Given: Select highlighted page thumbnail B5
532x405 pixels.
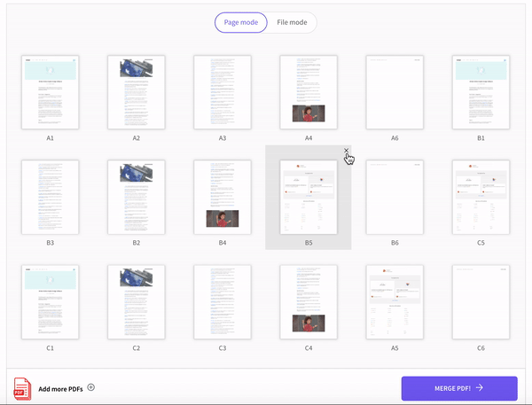Looking at the screenshot, I should [309, 197].
